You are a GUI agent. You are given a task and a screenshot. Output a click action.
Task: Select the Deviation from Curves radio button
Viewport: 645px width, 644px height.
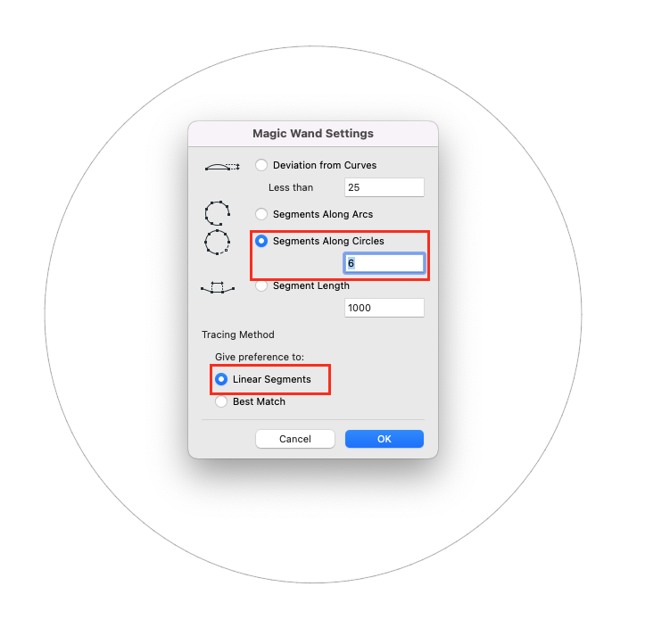[x=261, y=165]
